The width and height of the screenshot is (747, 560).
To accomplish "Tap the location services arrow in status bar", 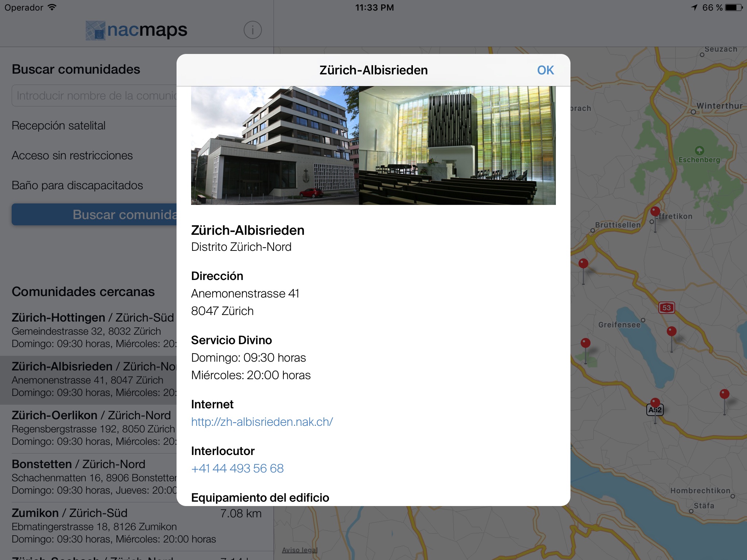I will click(x=694, y=8).
